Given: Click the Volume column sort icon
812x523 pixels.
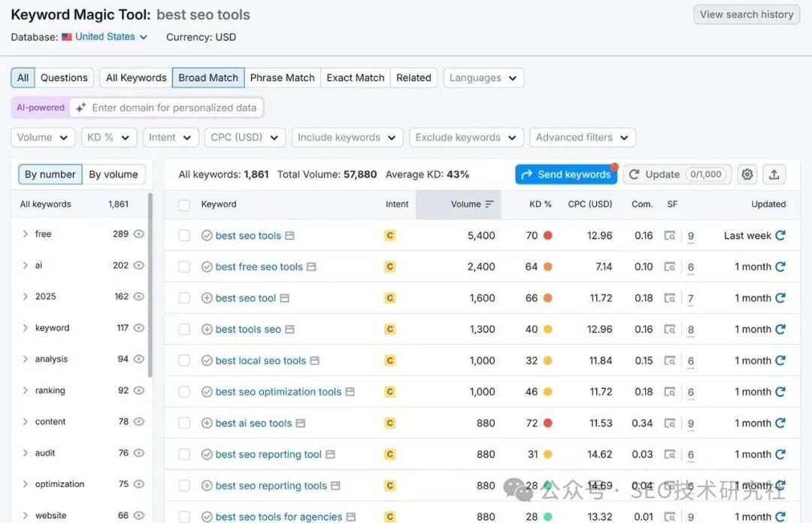Looking at the screenshot, I should point(489,204).
